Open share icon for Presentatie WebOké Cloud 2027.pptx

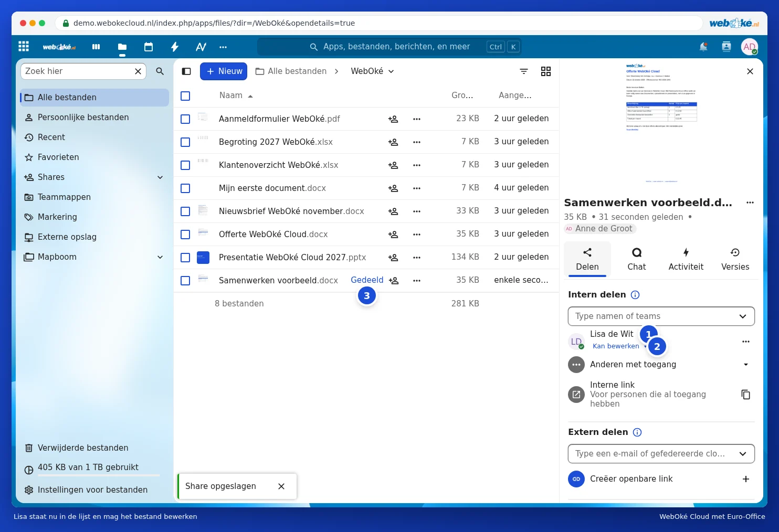pyautogui.click(x=393, y=258)
